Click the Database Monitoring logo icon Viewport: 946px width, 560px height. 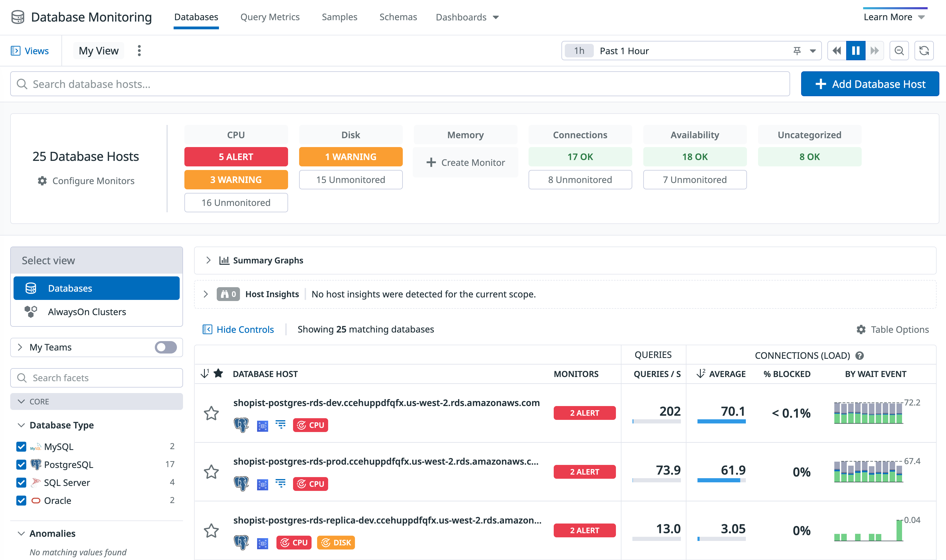point(18,17)
